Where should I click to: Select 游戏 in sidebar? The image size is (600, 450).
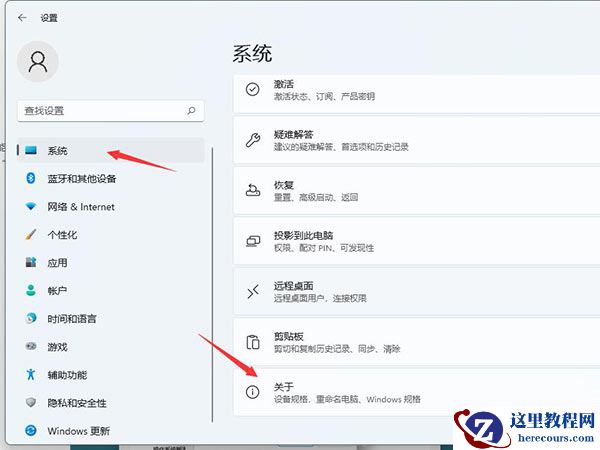coord(111,347)
